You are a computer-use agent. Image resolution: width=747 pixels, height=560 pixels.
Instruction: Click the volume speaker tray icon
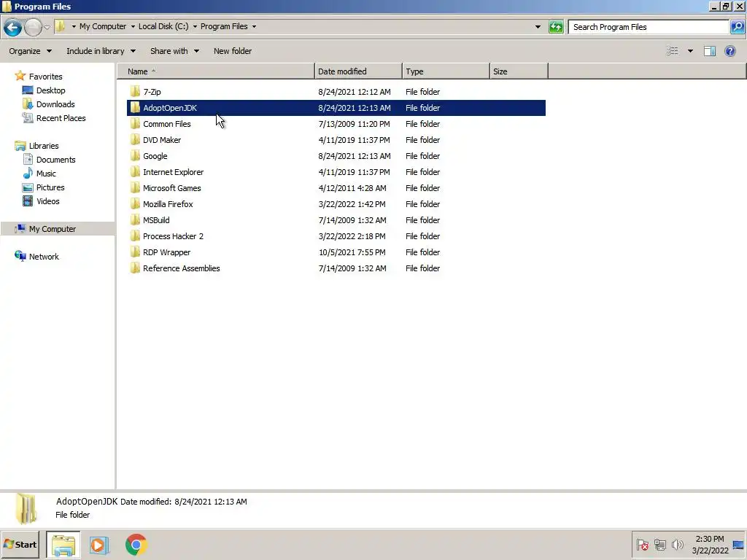pos(677,544)
